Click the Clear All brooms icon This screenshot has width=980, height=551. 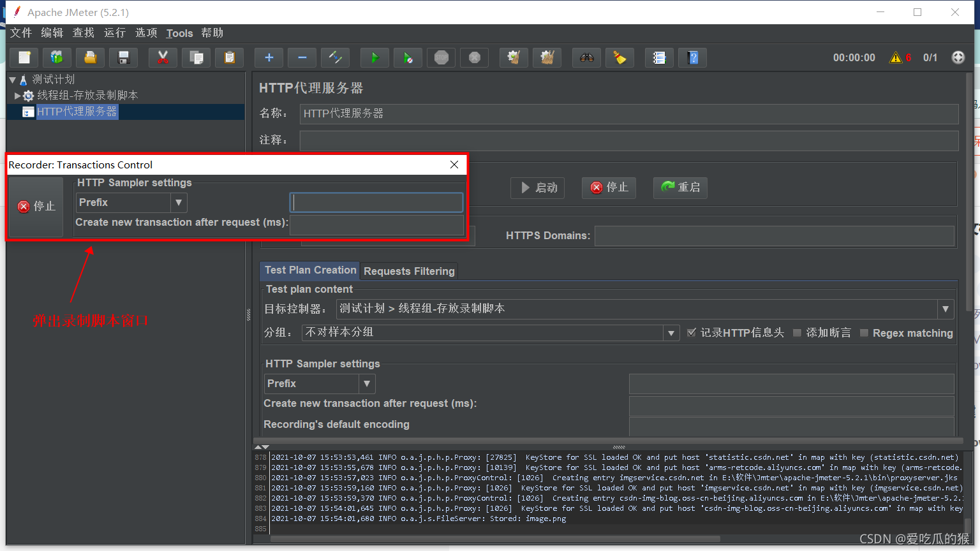click(x=547, y=57)
